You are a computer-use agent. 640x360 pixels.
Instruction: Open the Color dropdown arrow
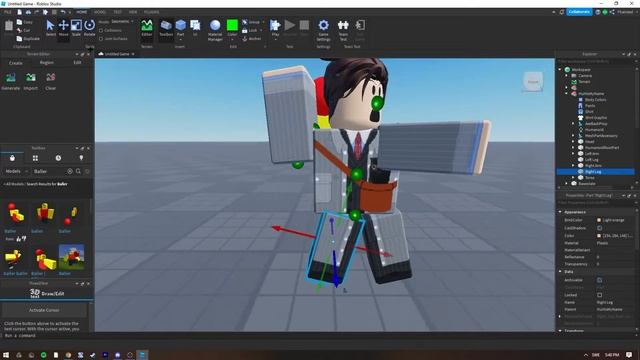pos(232,39)
